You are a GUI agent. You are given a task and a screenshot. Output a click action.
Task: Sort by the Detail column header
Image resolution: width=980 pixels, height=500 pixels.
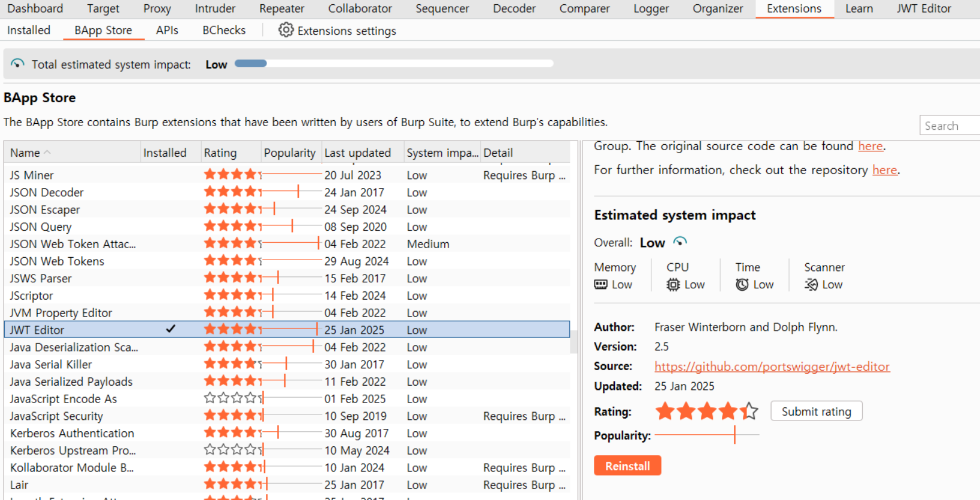tap(525, 153)
